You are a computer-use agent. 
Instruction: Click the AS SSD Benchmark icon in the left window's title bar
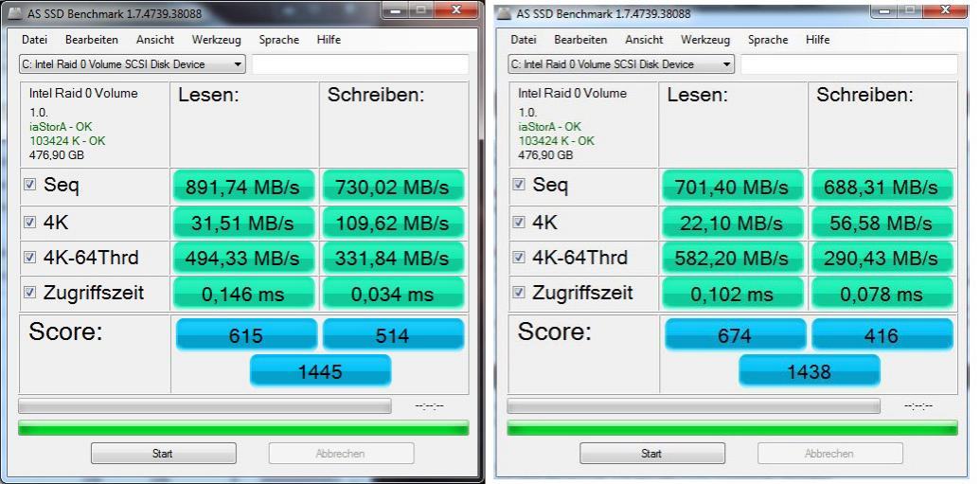[x=14, y=14]
